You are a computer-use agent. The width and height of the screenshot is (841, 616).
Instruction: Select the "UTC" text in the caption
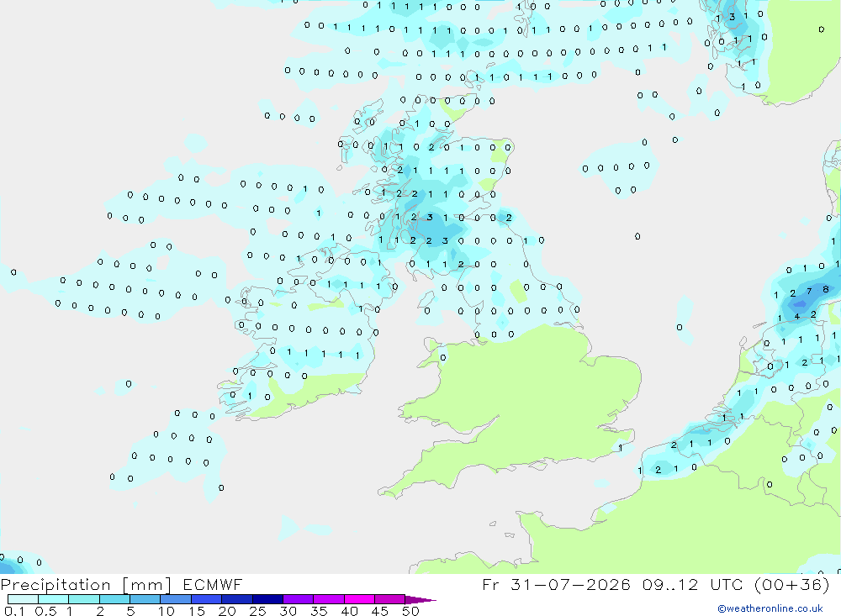click(727, 584)
